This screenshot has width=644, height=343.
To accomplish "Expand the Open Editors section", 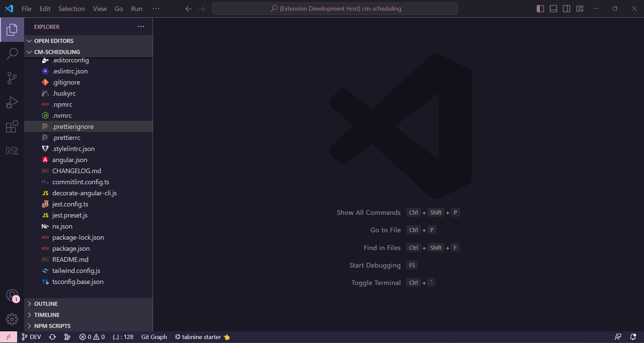I will [x=89, y=41].
